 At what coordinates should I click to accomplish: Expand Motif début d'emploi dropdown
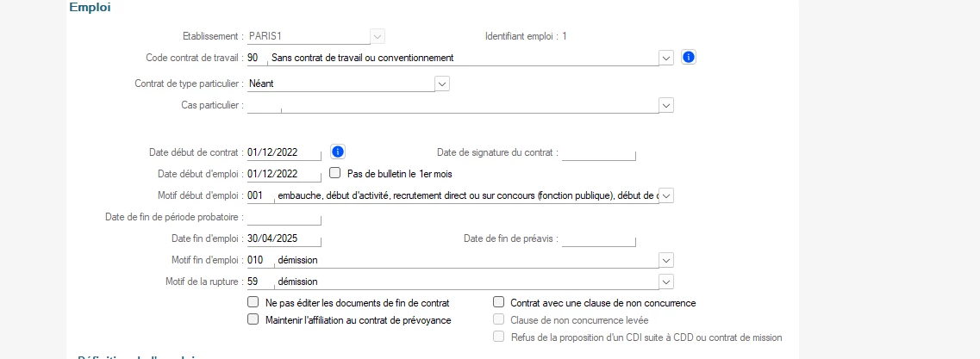pyautogui.click(x=666, y=195)
